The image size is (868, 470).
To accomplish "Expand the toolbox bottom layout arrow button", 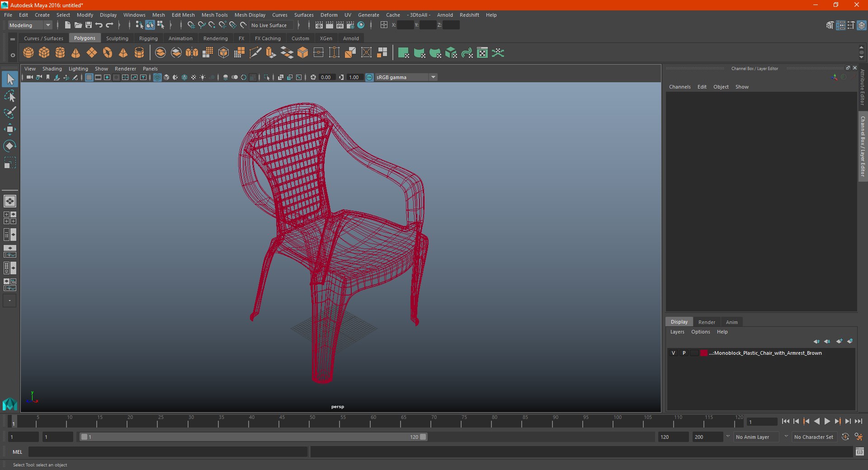I will point(9,301).
